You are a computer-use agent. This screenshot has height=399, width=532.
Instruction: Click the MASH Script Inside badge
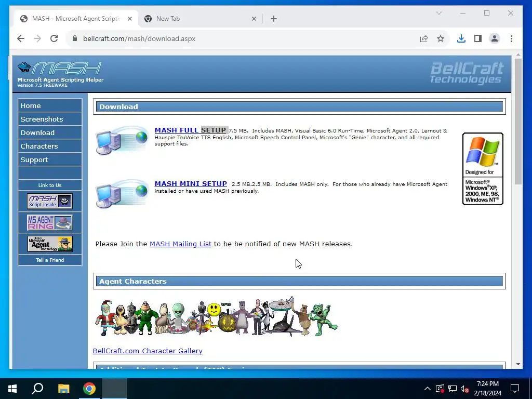[x=50, y=201]
